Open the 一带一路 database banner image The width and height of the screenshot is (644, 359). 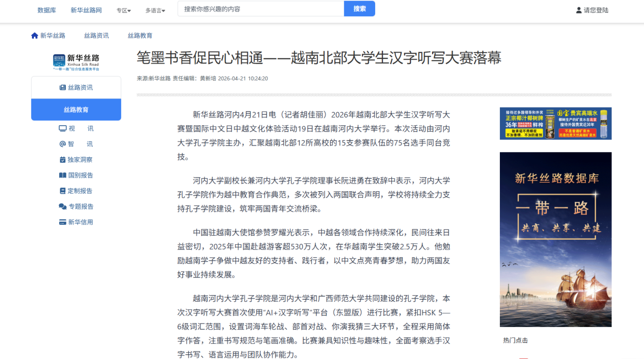point(555,239)
